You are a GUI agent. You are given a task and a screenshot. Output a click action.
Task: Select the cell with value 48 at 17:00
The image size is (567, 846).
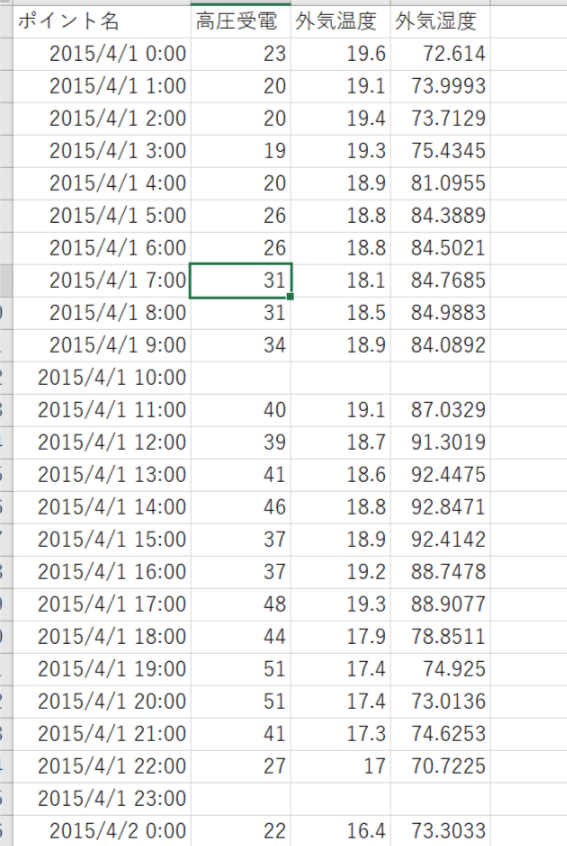(x=241, y=604)
